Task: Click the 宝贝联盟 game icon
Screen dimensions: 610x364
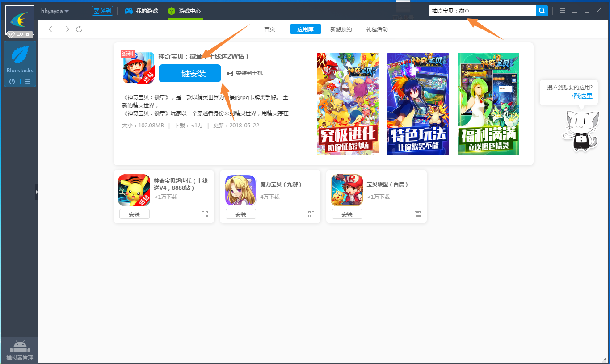Action: pos(347,190)
